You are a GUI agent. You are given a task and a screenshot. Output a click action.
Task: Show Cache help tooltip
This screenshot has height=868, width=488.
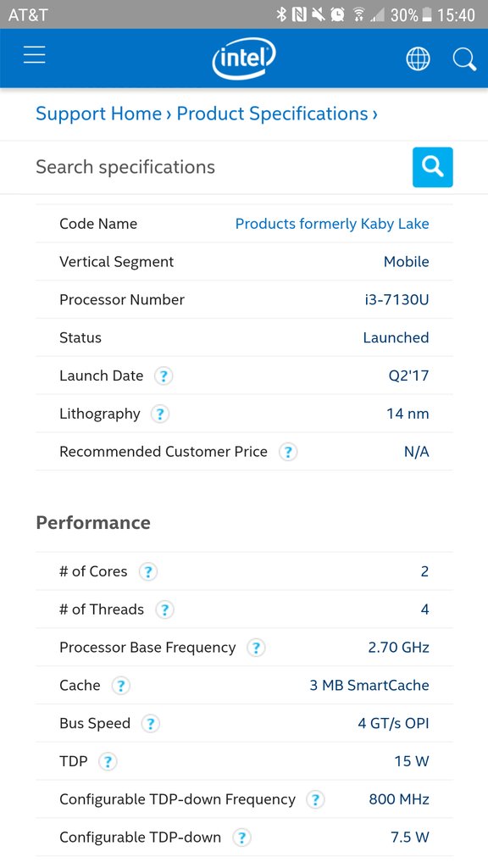coord(120,686)
